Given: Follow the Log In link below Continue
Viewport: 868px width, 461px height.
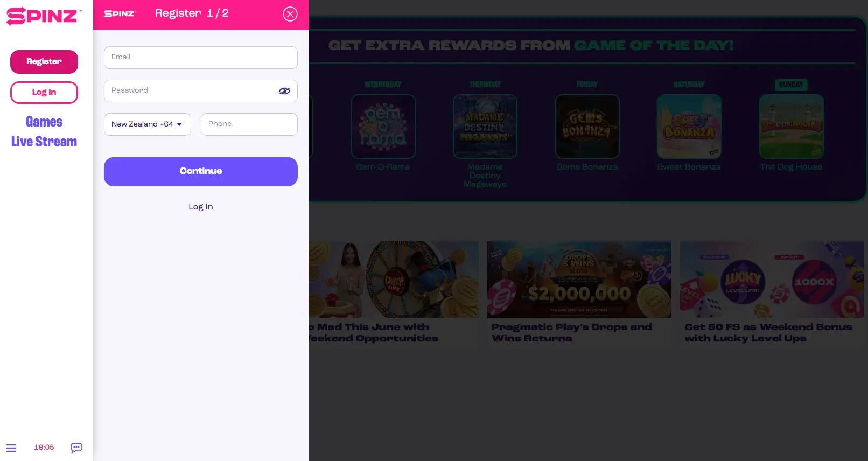Looking at the screenshot, I should point(201,207).
